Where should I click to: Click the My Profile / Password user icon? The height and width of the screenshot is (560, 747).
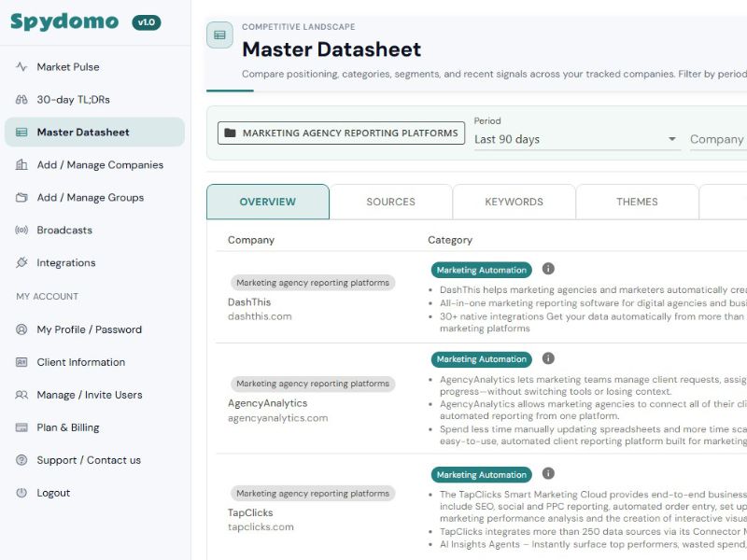pyautogui.click(x=21, y=329)
